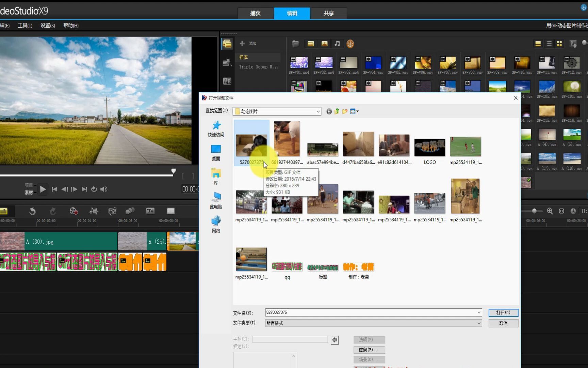Screen dimensions: 588x368
Task: Click the 打开(O) button
Action: pyautogui.click(x=503, y=312)
